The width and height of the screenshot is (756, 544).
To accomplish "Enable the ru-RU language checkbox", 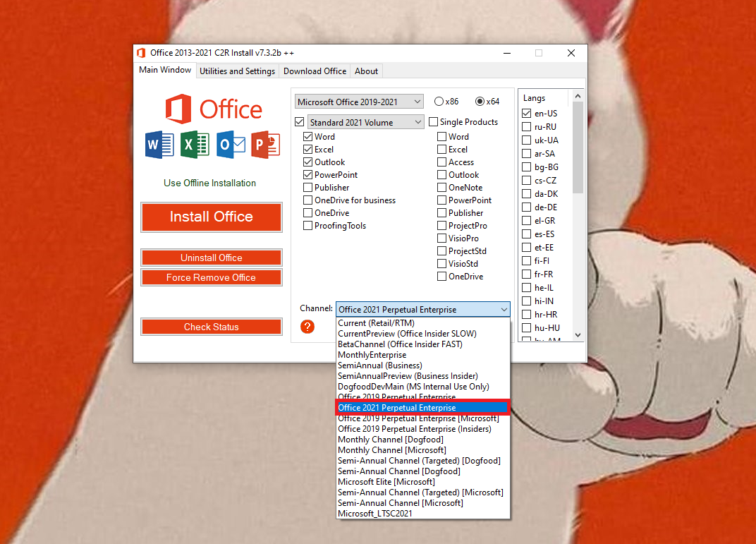I will click(x=526, y=126).
